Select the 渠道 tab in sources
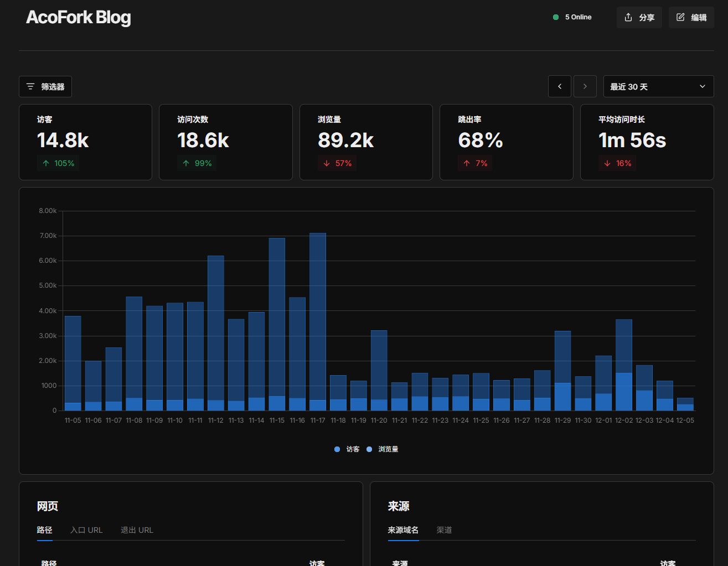 444,530
